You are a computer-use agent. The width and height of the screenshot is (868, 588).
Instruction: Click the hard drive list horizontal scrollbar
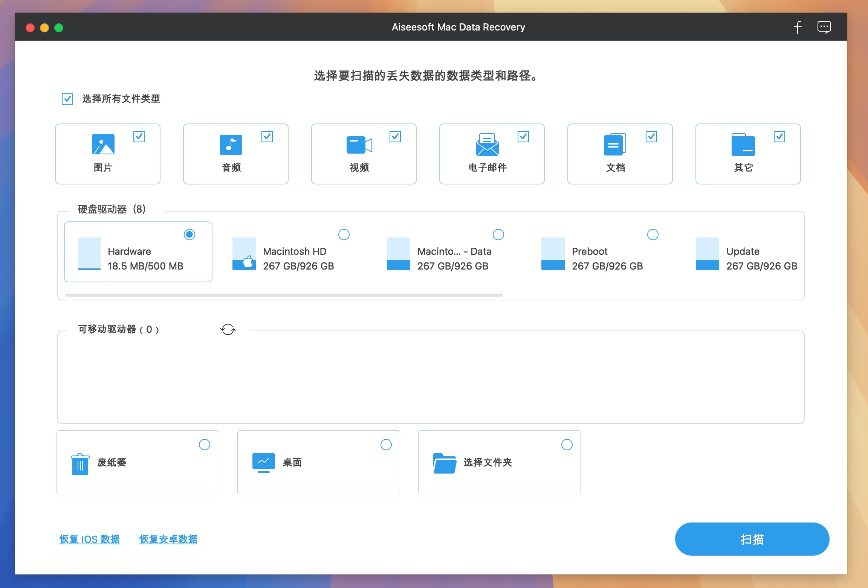(x=284, y=295)
